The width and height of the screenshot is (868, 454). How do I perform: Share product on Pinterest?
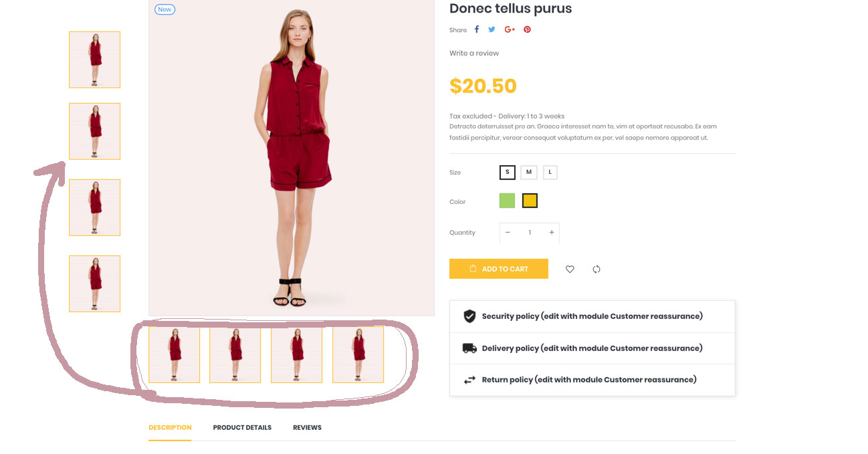(x=527, y=29)
